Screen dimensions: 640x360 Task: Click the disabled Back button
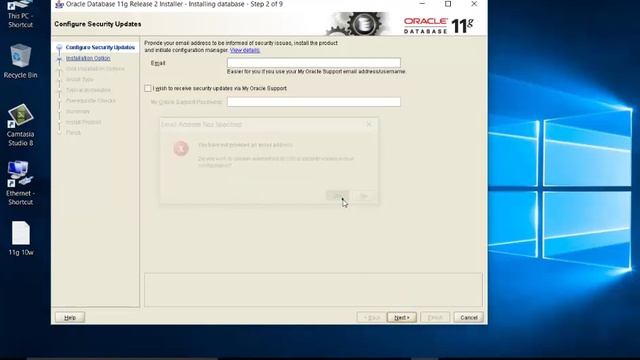coord(371,317)
